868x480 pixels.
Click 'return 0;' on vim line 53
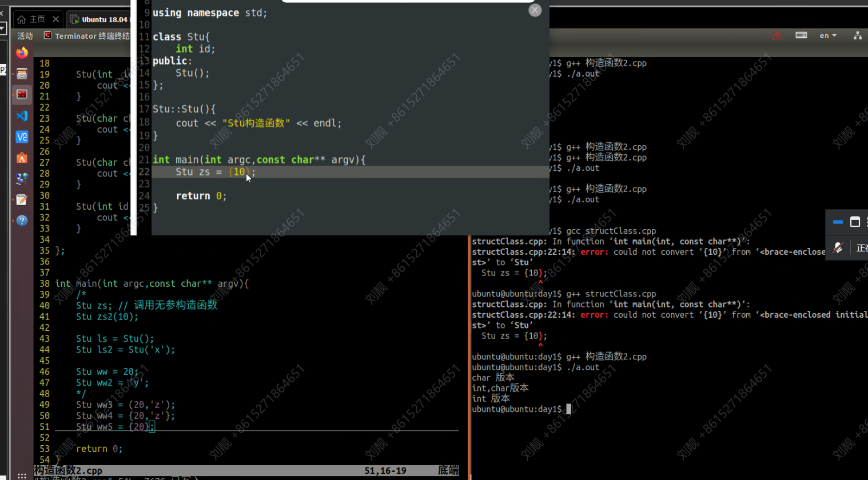pos(99,449)
